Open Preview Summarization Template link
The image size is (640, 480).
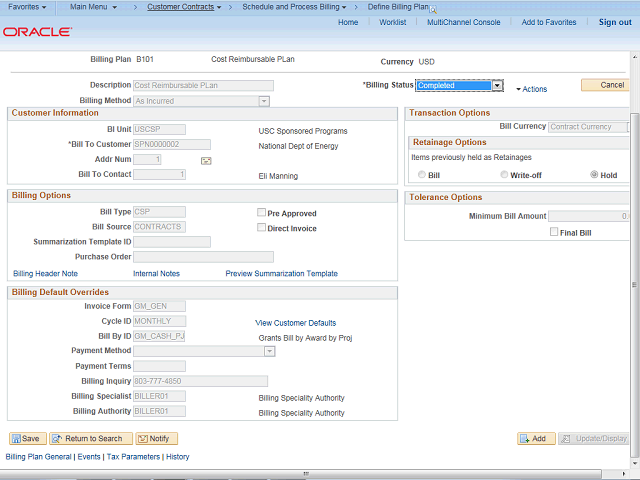(x=281, y=273)
